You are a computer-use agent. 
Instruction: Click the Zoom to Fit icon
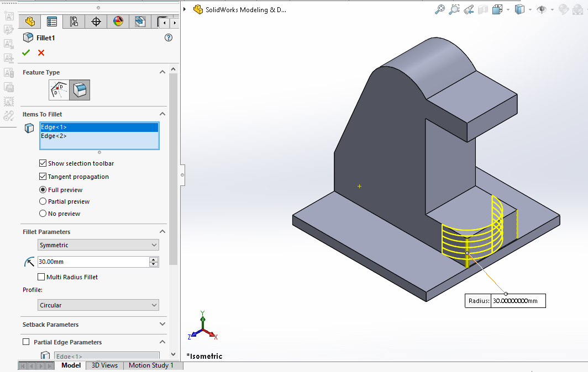coord(440,9)
